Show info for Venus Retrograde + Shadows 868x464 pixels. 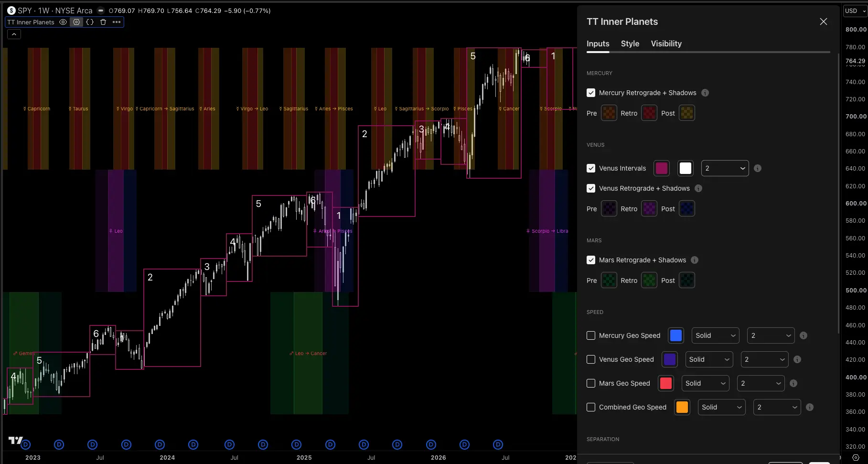click(x=698, y=188)
